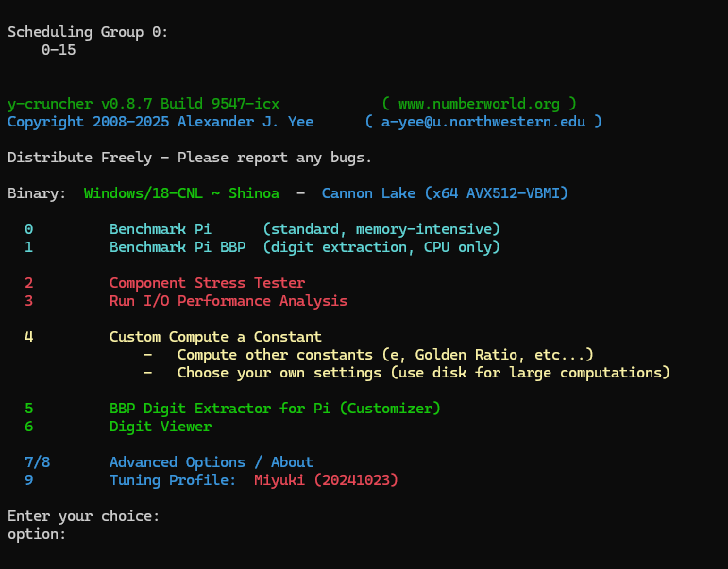Click the "Choose your own settings" line
Viewport: 728px width, 569px height.
click(423, 373)
